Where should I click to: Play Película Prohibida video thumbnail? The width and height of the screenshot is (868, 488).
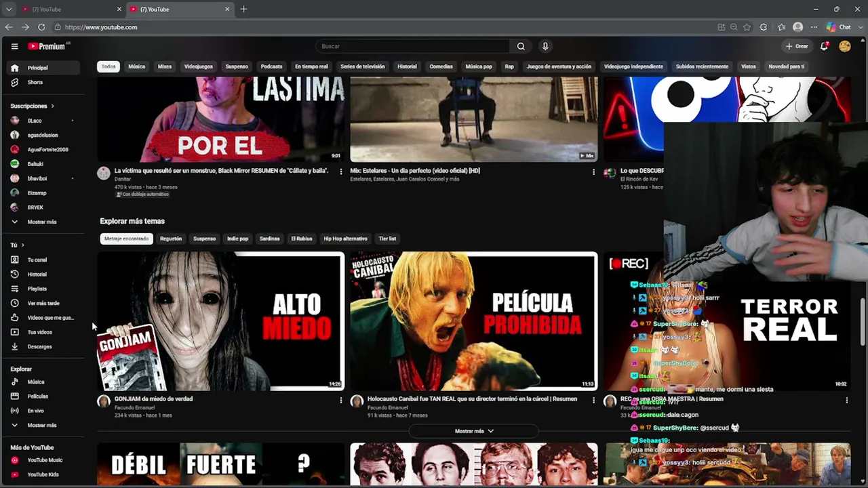pos(473,321)
